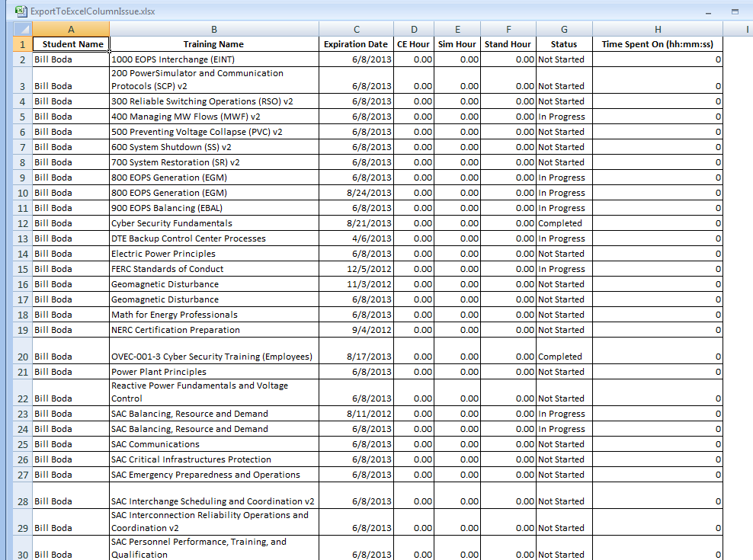753x560 pixels.
Task: Click the 'Time Spent On (hh:mm:ss)' header cell
Action: 658,44
